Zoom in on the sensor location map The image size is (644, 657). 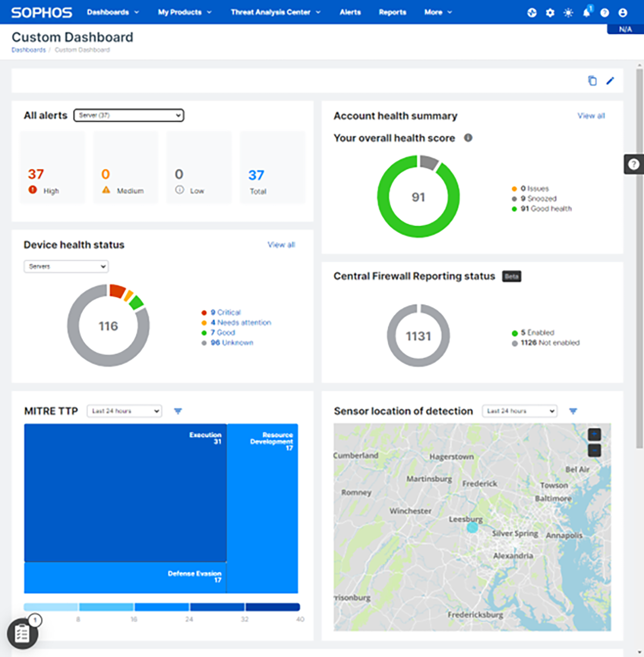click(594, 434)
